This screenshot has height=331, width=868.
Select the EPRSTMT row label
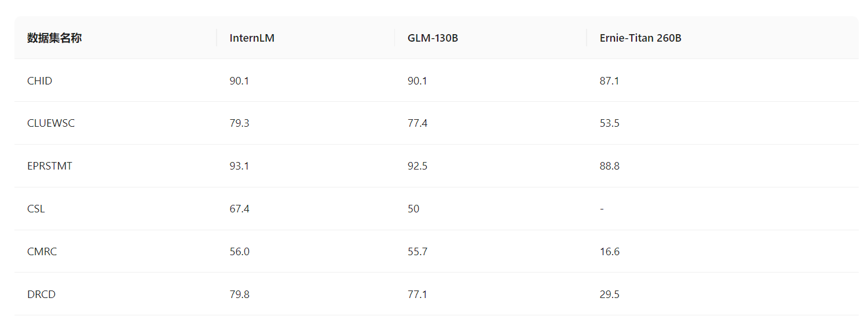[50, 166]
